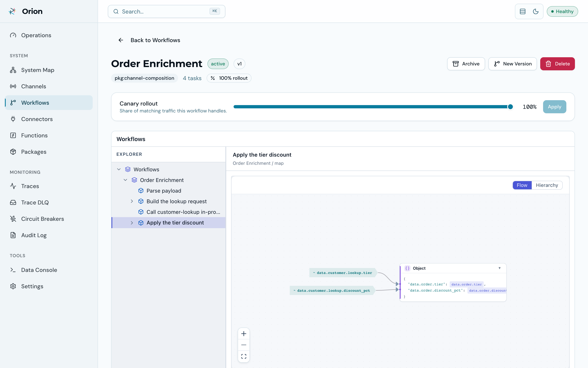The width and height of the screenshot is (588, 368).
Task: Click the Orion star logo icon
Action: (12, 11)
